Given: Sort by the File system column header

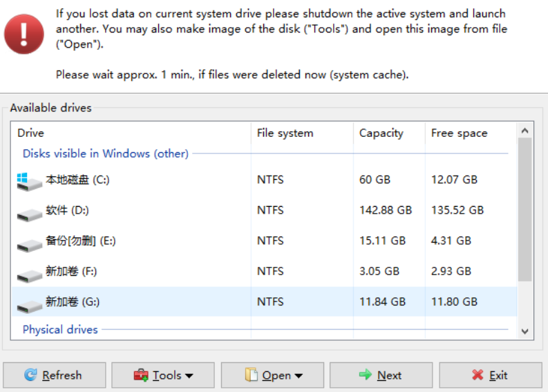Looking at the screenshot, I should (x=302, y=133).
